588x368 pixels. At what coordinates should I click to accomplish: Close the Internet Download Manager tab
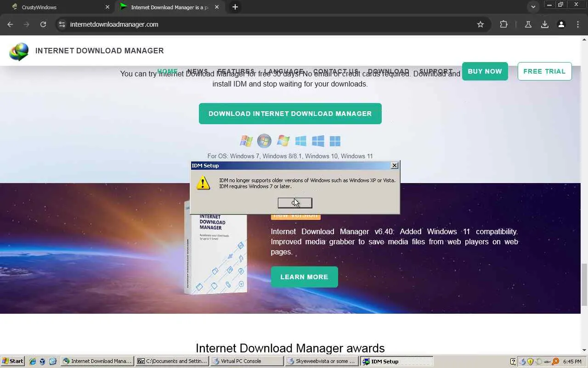pos(217,7)
